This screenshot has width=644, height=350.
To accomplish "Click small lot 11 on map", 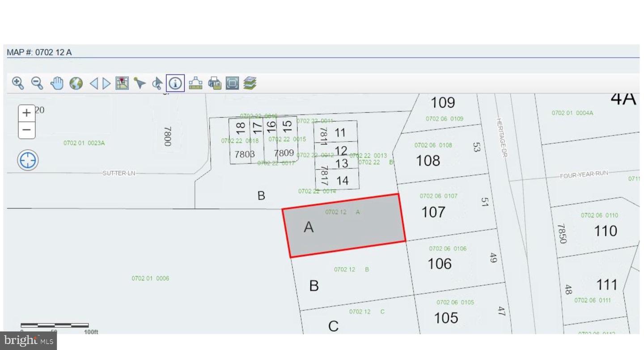I will point(340,133).
